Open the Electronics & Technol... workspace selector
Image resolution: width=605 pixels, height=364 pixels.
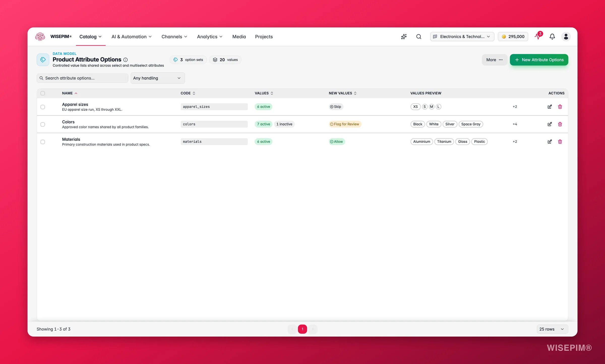[x=462, y=37]
